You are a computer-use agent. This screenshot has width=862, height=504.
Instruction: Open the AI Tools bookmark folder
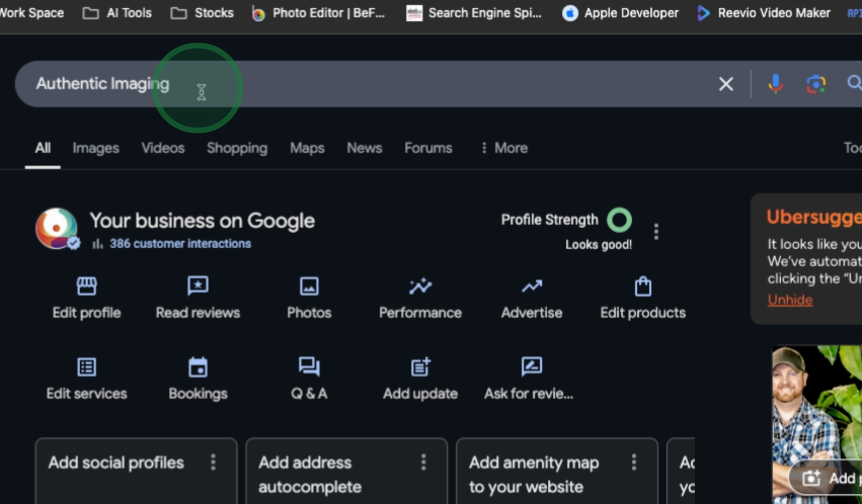coord(117,13)
